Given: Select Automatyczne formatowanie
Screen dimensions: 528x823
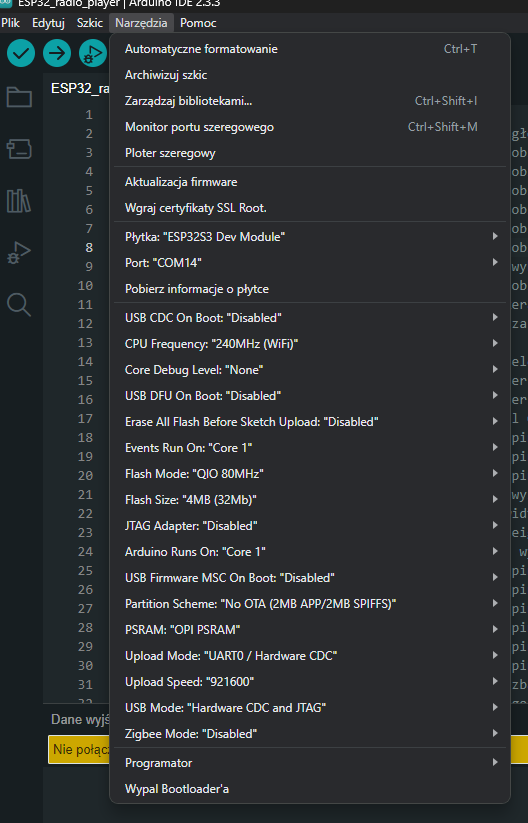Looking at the screenshot, I should click(310, 49).
